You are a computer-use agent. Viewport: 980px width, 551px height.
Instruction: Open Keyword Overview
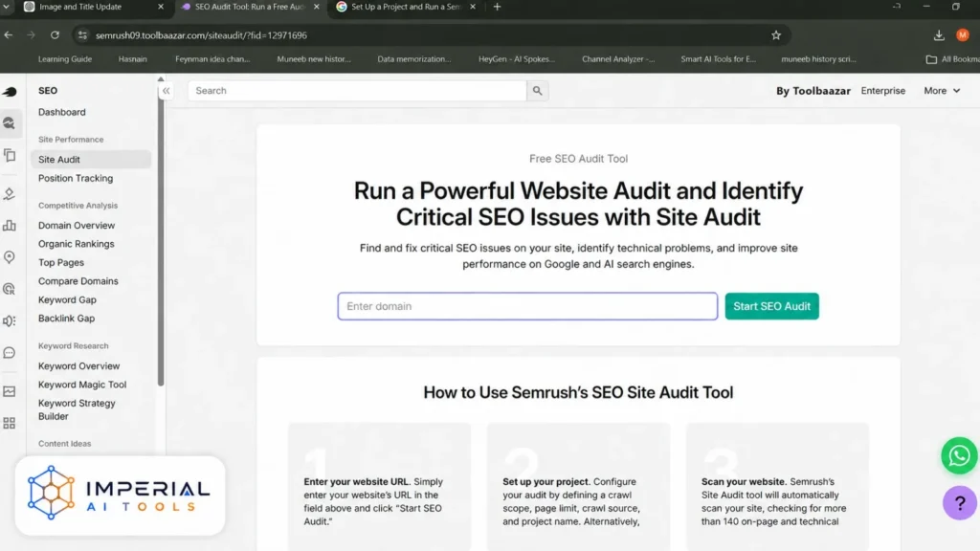(x=78, y=366)
